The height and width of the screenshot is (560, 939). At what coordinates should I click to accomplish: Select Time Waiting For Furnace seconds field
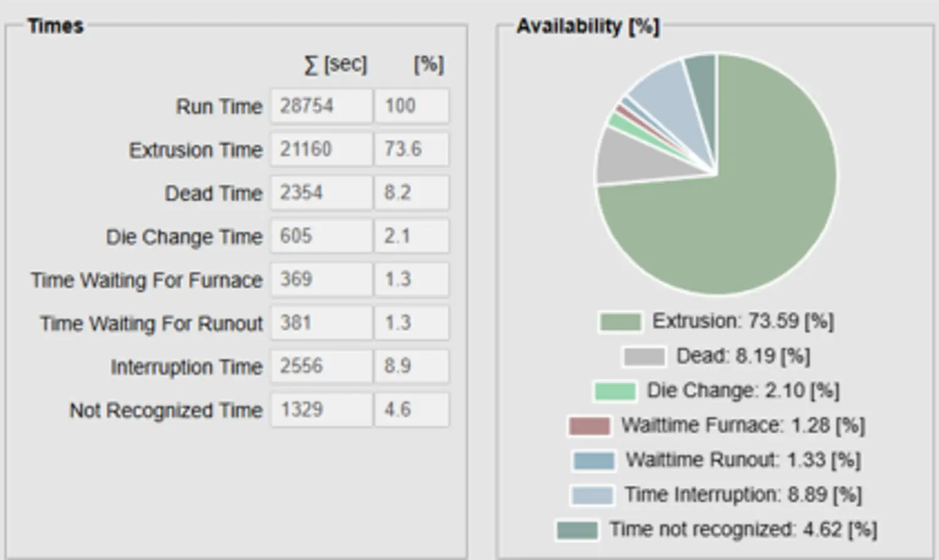tap(321, 279)
